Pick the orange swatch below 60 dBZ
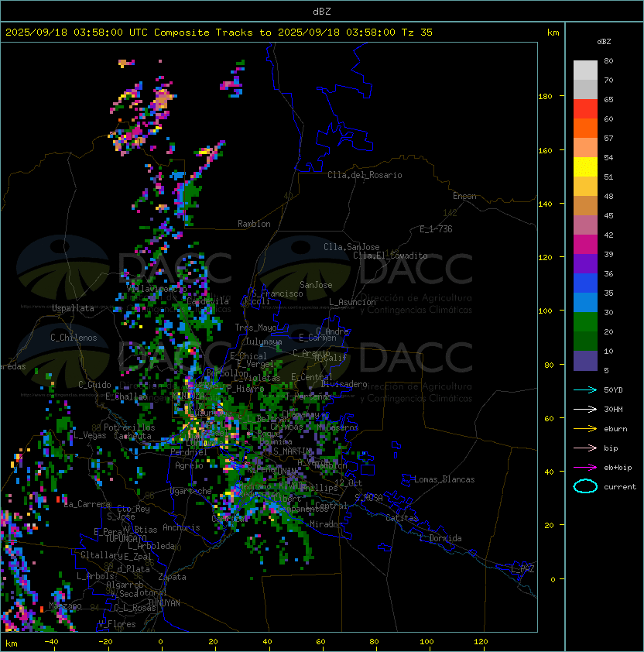Screen dimensions: 644x652 585,128
